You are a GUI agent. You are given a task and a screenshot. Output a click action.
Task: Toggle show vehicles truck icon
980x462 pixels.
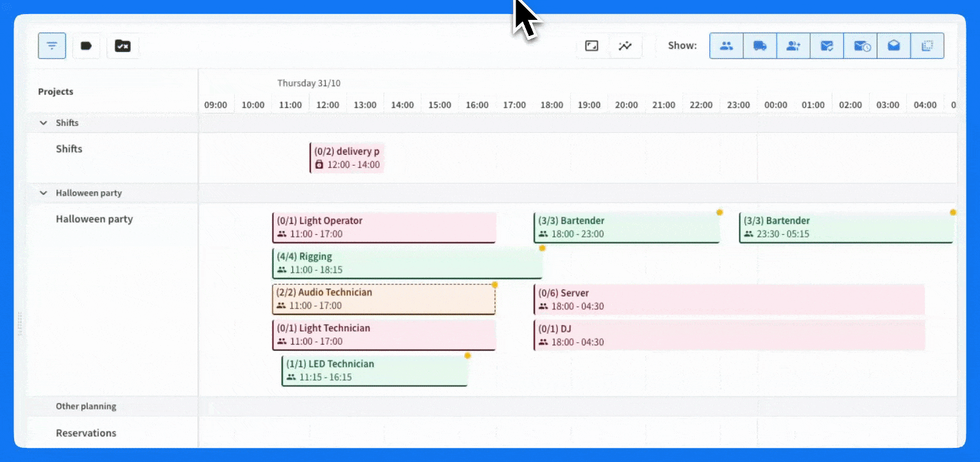point(760,46)
